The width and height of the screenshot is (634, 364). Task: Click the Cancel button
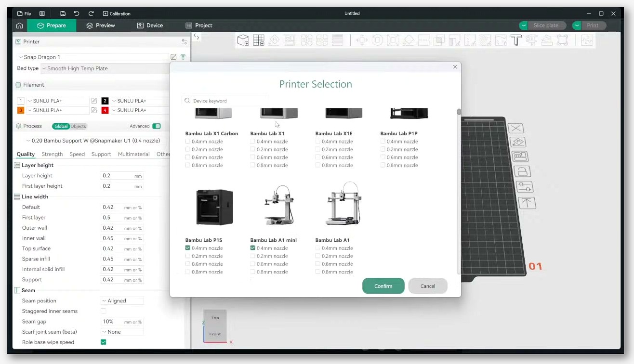click(428, 286)
